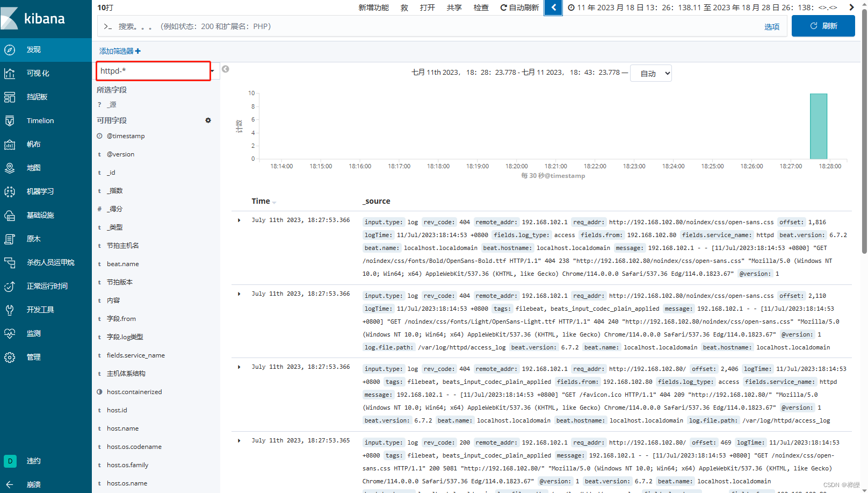The height and width of the screenshot is (493, 868).
Task: Open 打开 in the top menu
Action: 428,8
